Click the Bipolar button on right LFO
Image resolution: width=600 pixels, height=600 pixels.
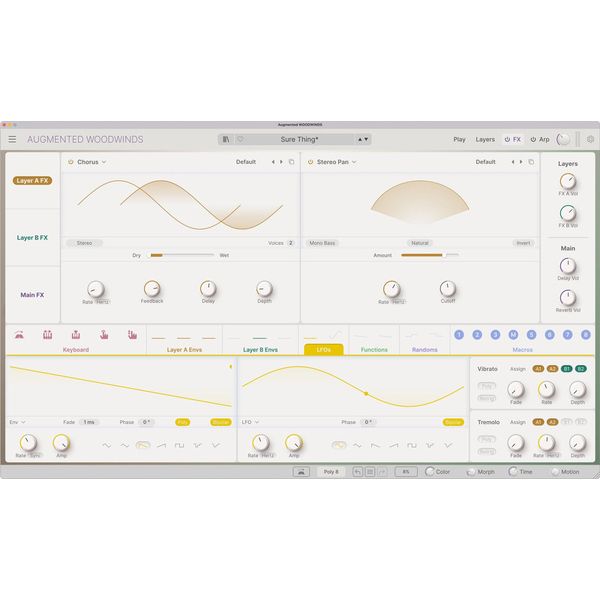453,422
